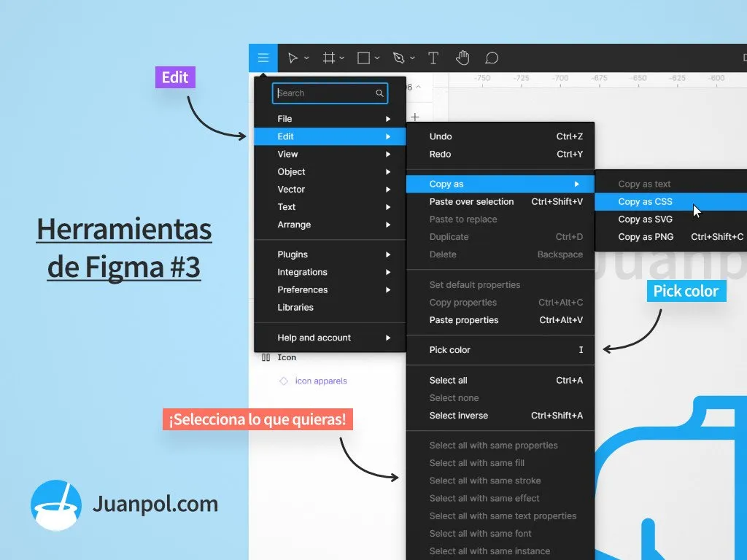
Task: Open the Figma main menu hamburger icon
Action: (263, 58)
